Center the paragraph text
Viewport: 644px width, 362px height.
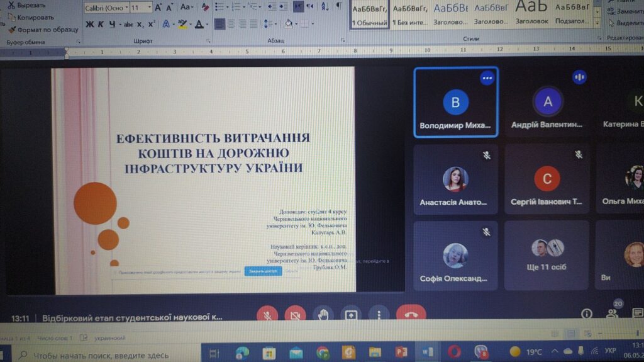point(231,24)
